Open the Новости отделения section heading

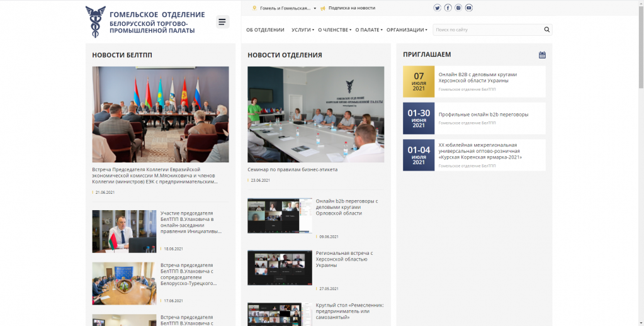[x=285, y=55]
